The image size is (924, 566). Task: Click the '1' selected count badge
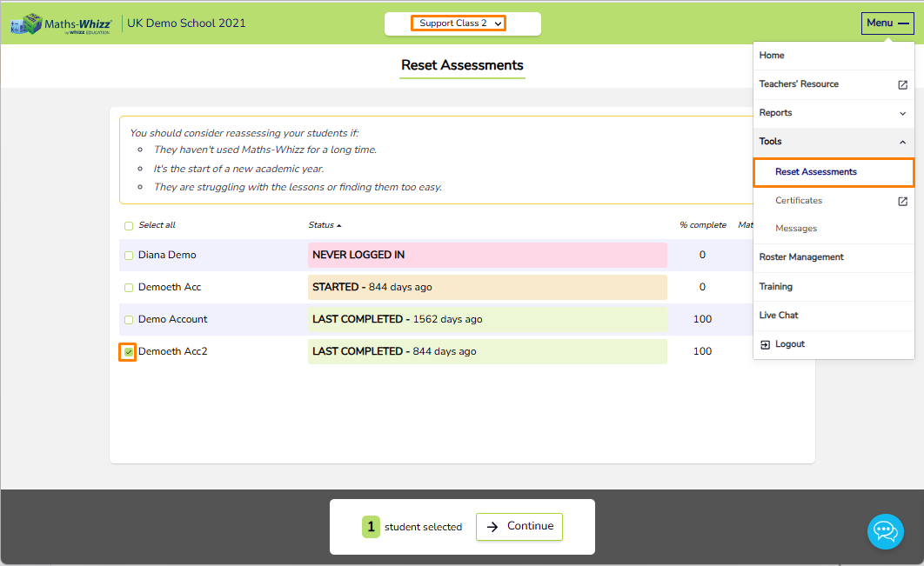click(x=371, y=527)
